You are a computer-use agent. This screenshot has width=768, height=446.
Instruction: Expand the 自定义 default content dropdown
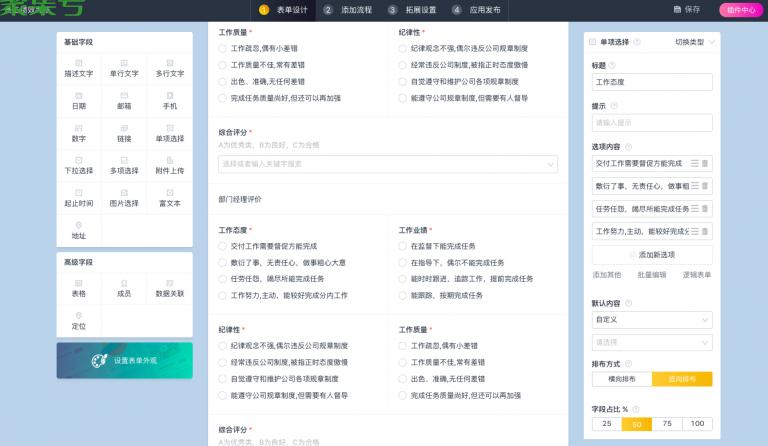tap(651, 320)
